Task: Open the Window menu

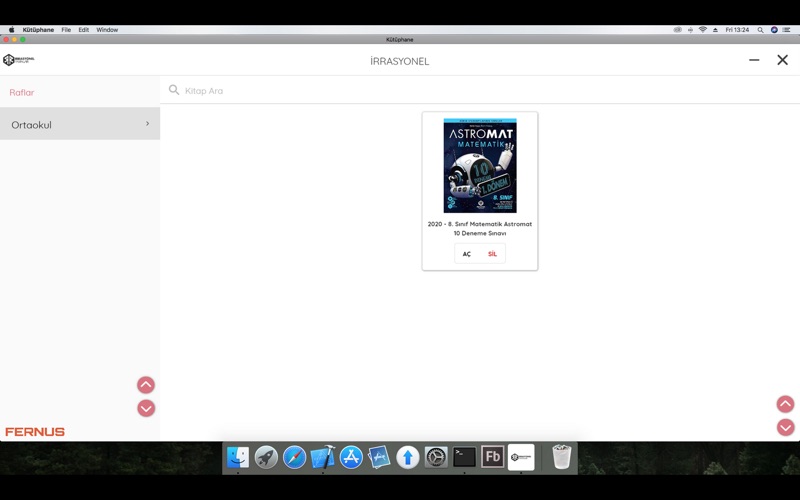Action: [107, 30]
